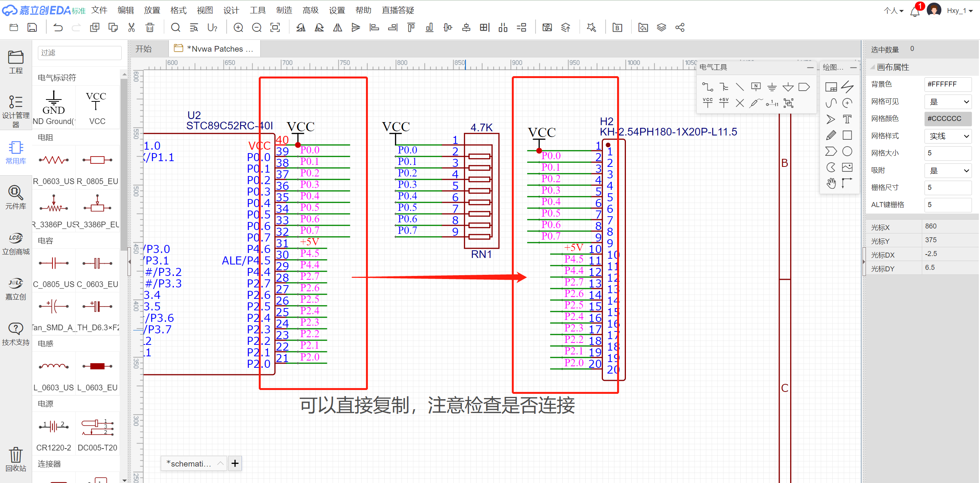
Task: Click the 网格颜色 #CCCCCC color field
Action: tap(948, 119)
